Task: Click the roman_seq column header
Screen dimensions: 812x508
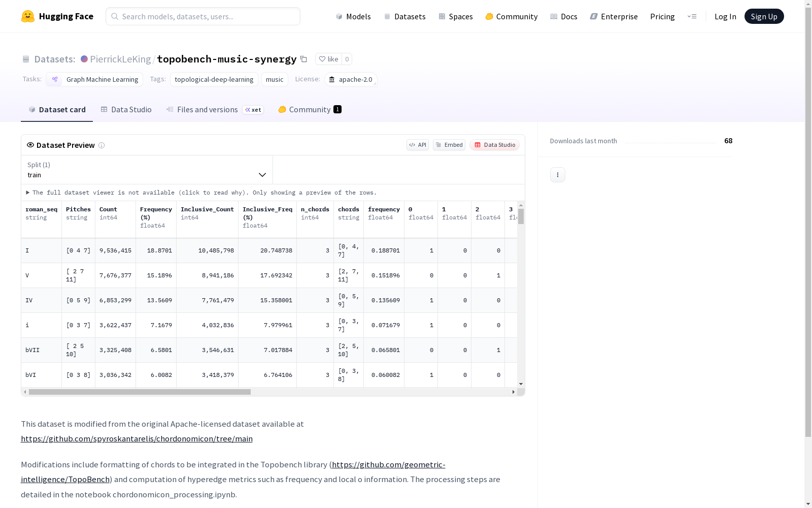Action: (42, 219)
